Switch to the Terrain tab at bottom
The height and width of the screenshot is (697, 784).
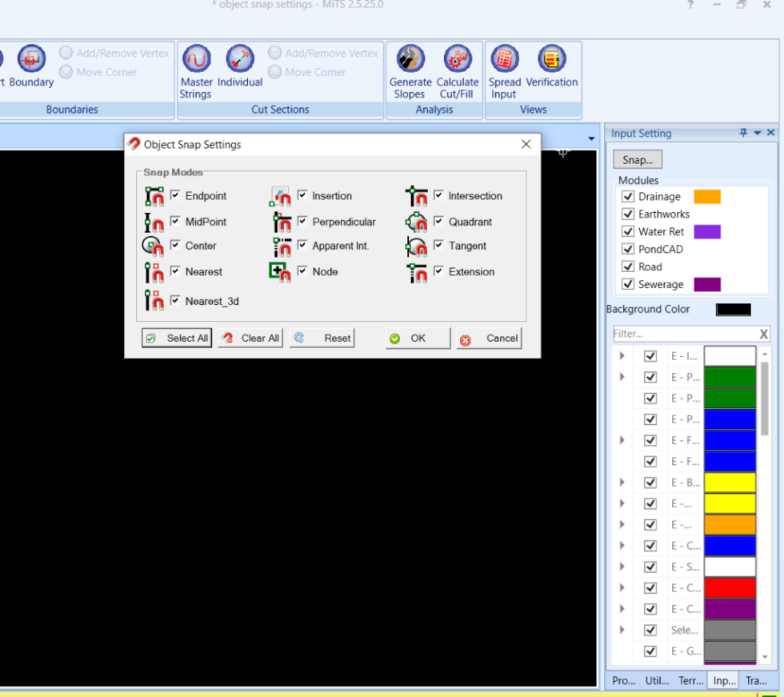pyautogui.click(x=690, y=680)
